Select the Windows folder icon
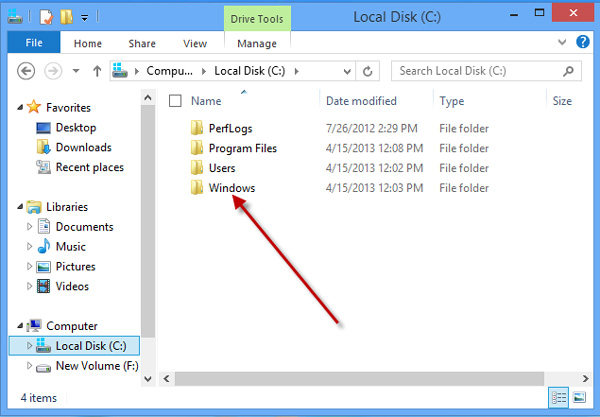Screen dimensions: 600x417 [x=197, y=187]
